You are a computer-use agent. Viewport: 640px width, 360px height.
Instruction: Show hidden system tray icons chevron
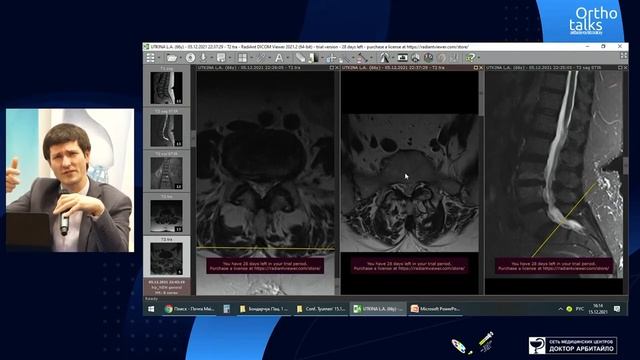560,309
